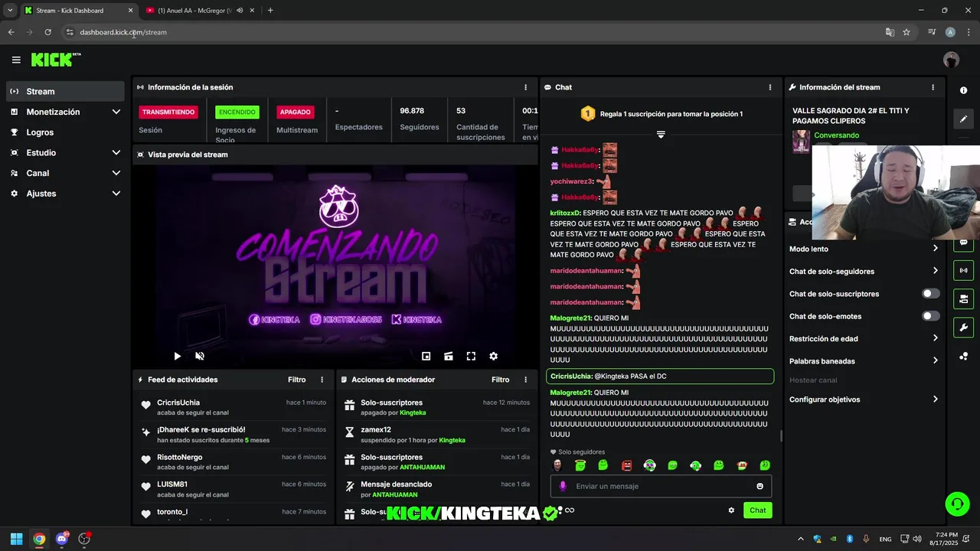Click the camera multistream icon in right rail
The width and height of the screenshot is (980, 551).
963,298
